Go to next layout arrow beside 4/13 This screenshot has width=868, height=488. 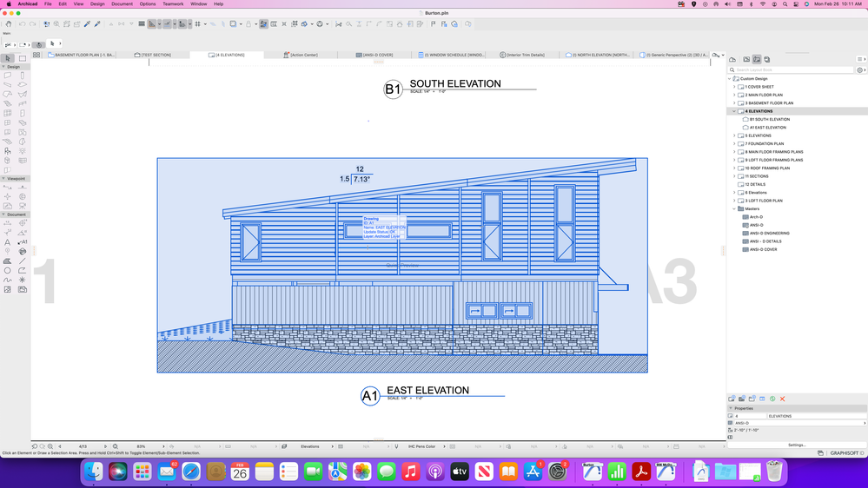pyautogui.click(x=105, y=446)
